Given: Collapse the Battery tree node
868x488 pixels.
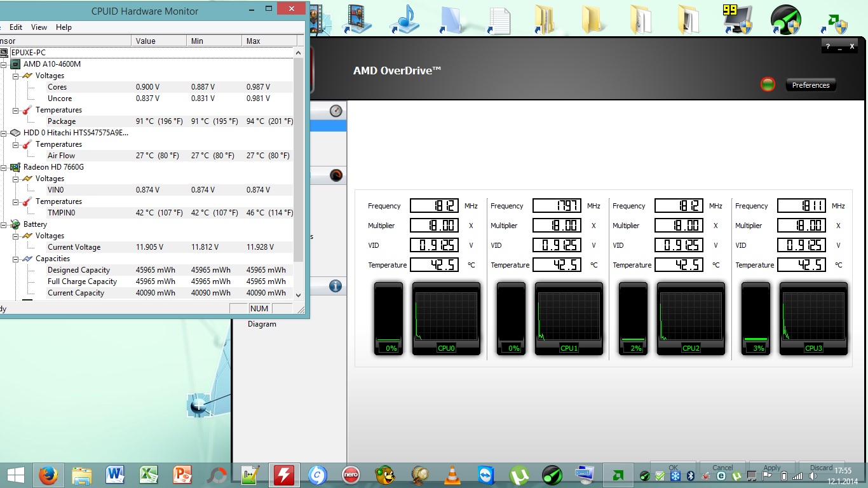Looking at the screenshot, I should coord(4,224).
